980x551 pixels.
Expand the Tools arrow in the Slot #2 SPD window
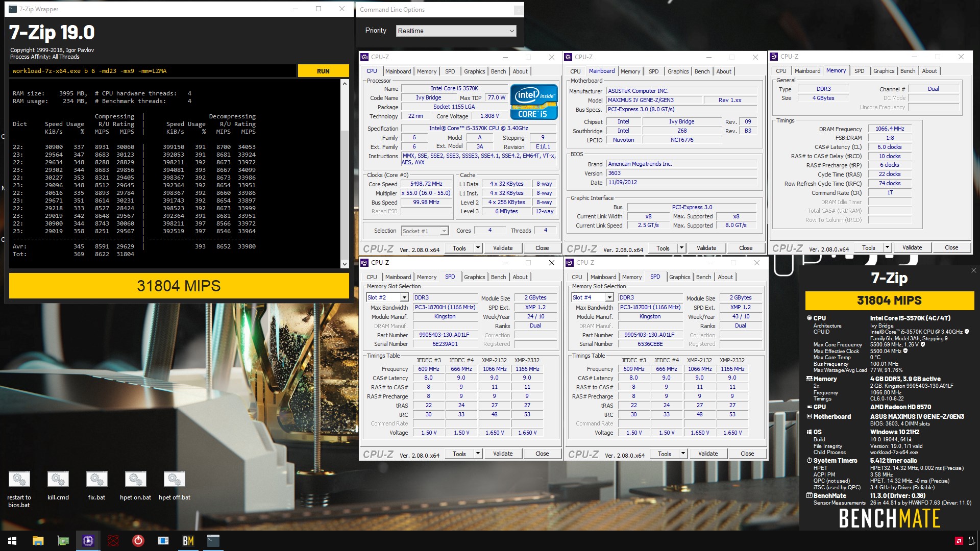[478, 454]
